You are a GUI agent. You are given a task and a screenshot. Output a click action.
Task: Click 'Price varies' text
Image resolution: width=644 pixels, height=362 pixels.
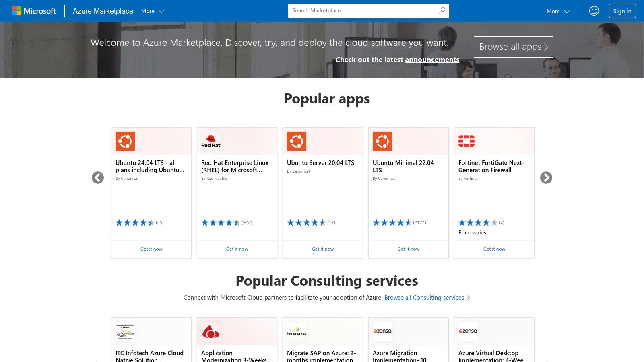pos(472,233)
